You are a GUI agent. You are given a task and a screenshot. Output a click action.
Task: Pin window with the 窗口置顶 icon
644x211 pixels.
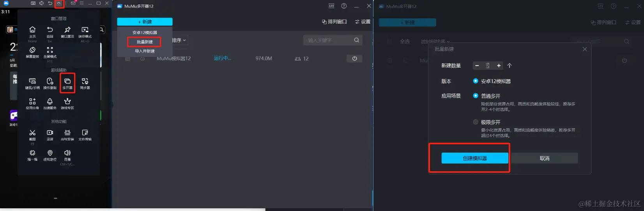(x=67, y=30)
